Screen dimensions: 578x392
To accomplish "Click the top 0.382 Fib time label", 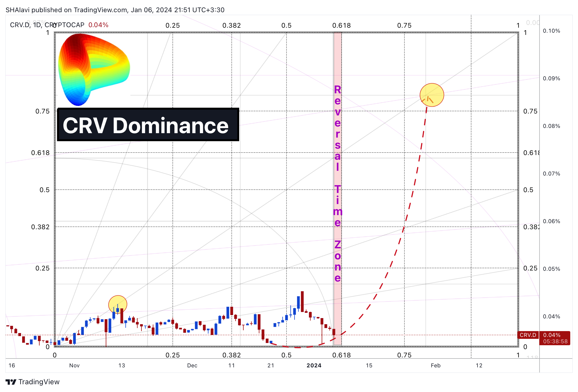I will coord(232,25).
